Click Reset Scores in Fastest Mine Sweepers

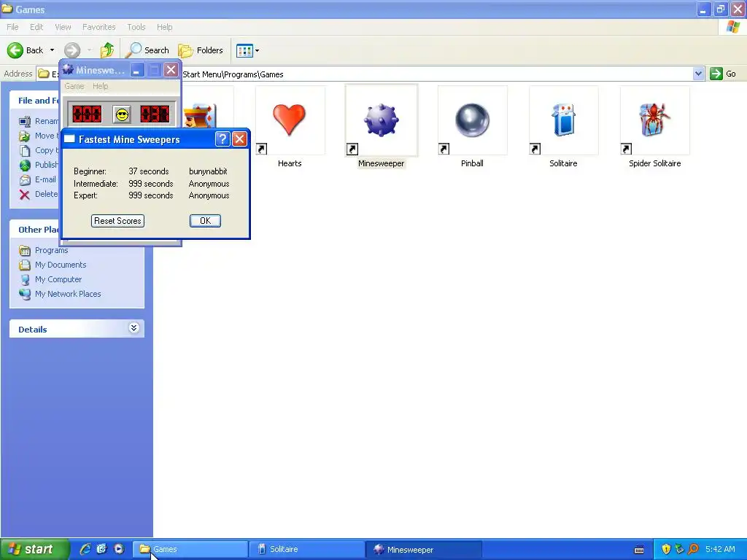pos(117,221)
